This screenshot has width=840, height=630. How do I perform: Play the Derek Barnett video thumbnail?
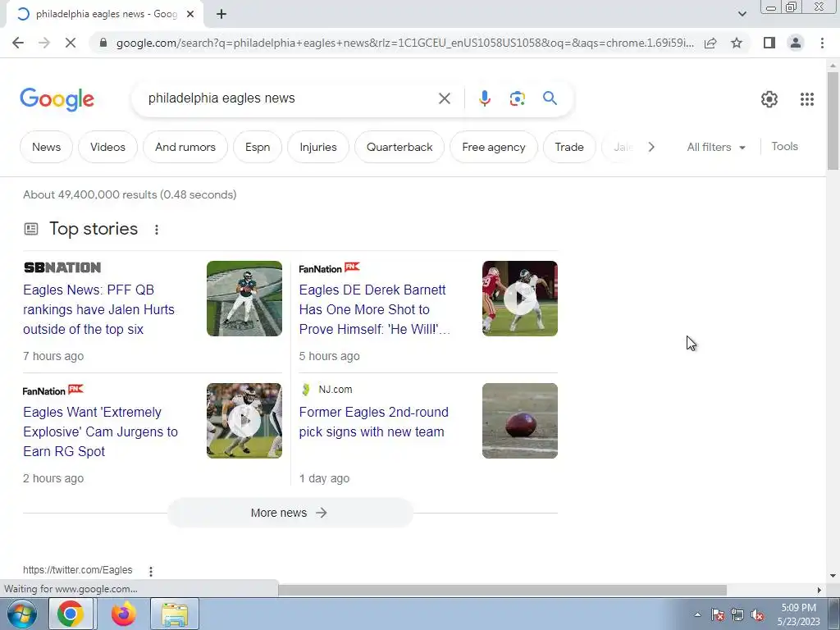[x=519, y=299]
